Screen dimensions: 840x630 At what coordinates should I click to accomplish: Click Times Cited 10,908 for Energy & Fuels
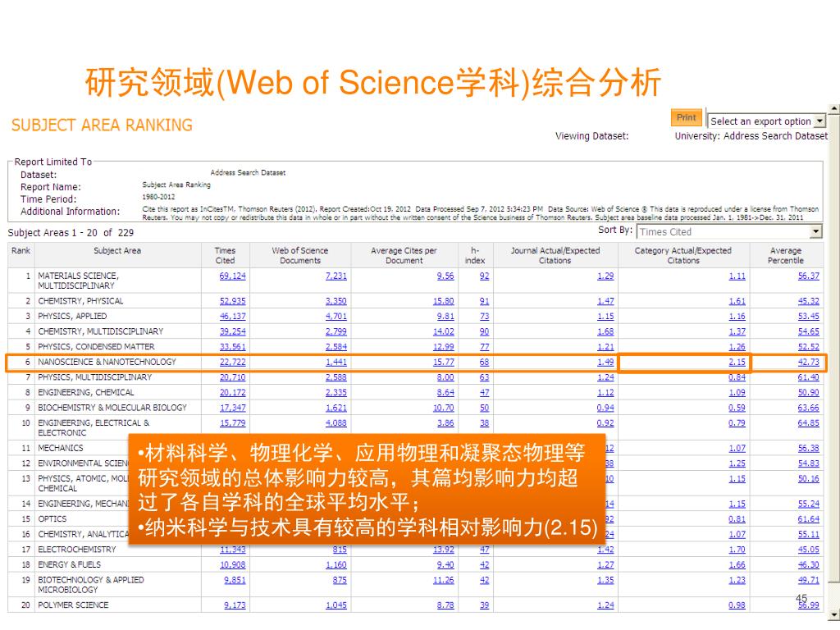point(232,564)
